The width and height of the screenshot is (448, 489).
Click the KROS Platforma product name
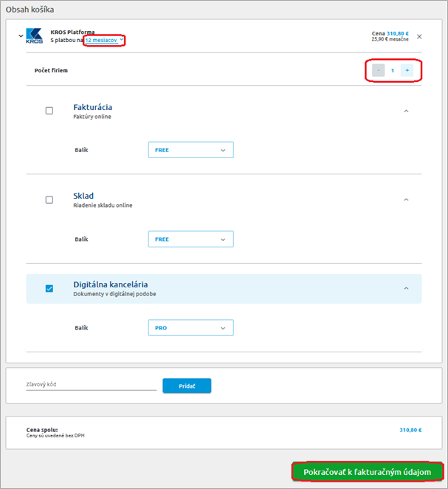(72, 32)
